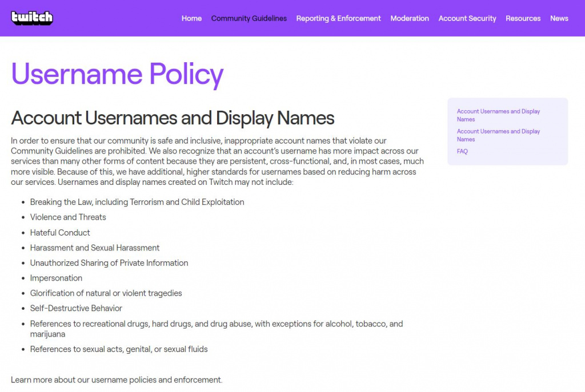Click the Violence and Threats bullet

click(68, 217)
